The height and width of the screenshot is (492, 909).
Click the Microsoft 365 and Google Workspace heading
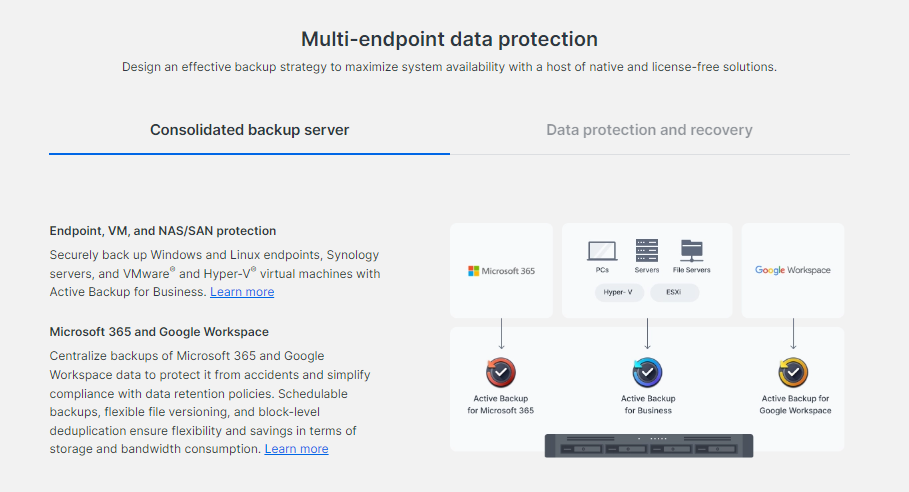(x=159, y=331)
